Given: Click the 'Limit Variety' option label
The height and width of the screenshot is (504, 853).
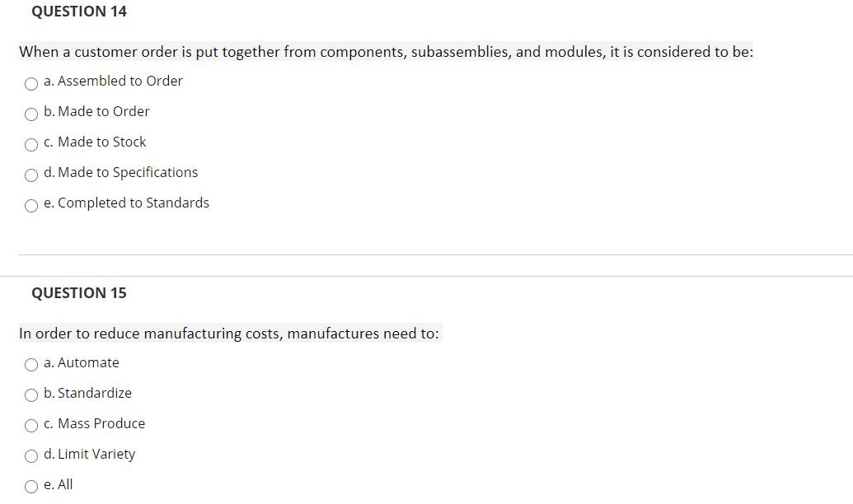Looking at the screenshot, I should 91,454.
